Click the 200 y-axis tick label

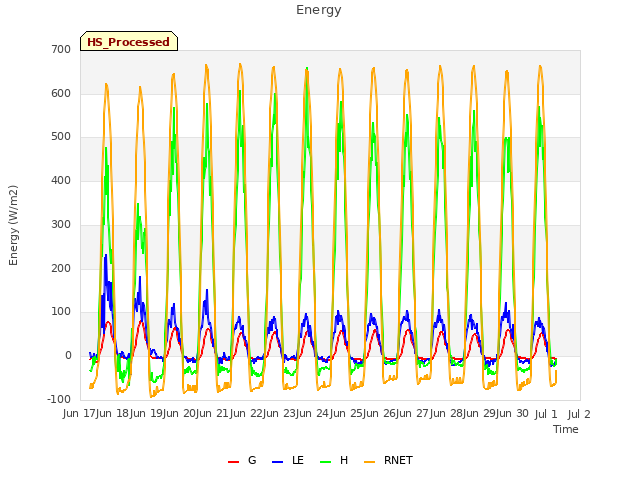pyautogui.click(x=61, y=268)
